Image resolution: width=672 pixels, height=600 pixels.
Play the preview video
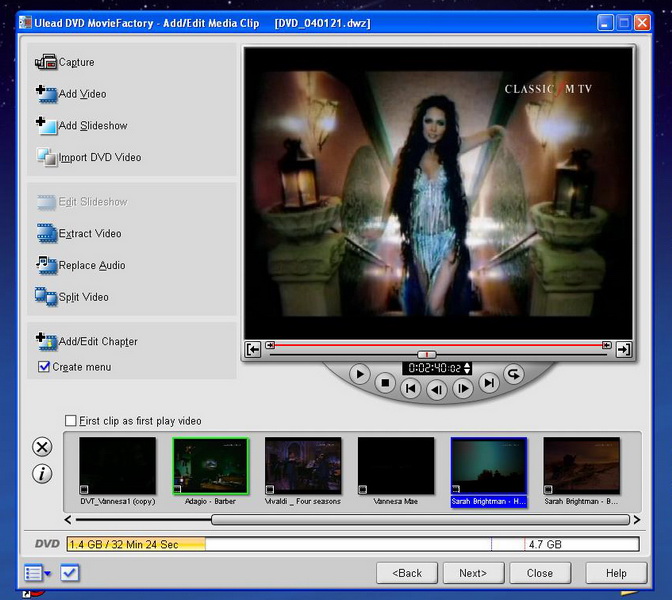click(360, 374)
